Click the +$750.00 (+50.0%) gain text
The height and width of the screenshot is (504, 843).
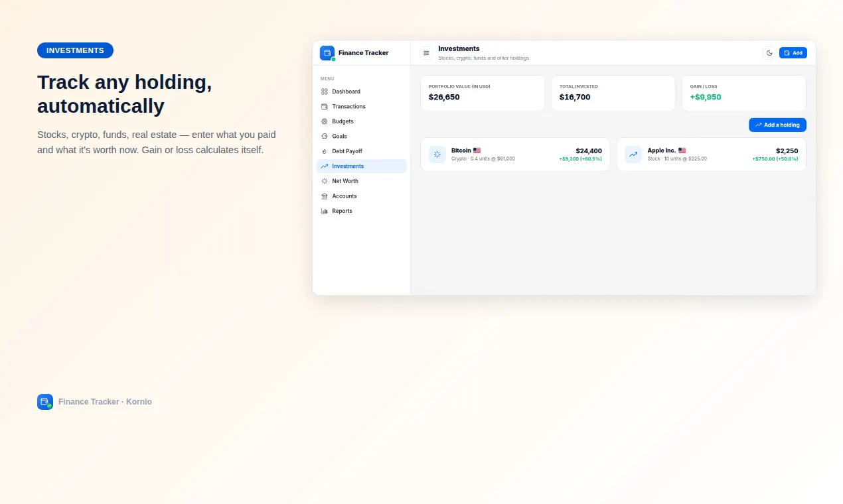775,159
